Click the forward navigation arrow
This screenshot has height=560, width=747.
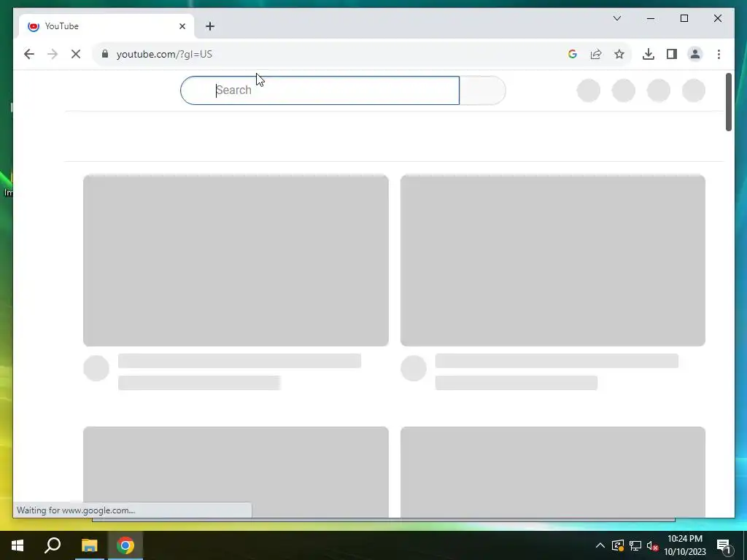[53, 54]
